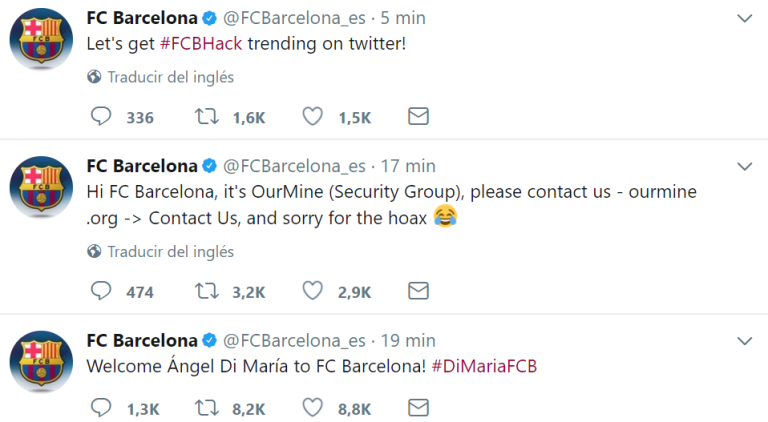Send the #FCBHack tweet via direct message

tap(418, 117)
